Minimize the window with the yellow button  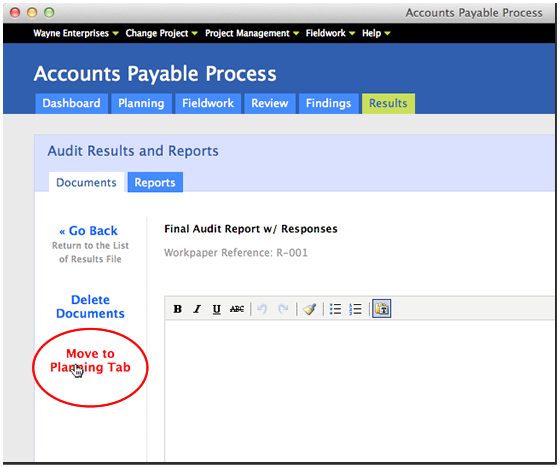point(32,13)
